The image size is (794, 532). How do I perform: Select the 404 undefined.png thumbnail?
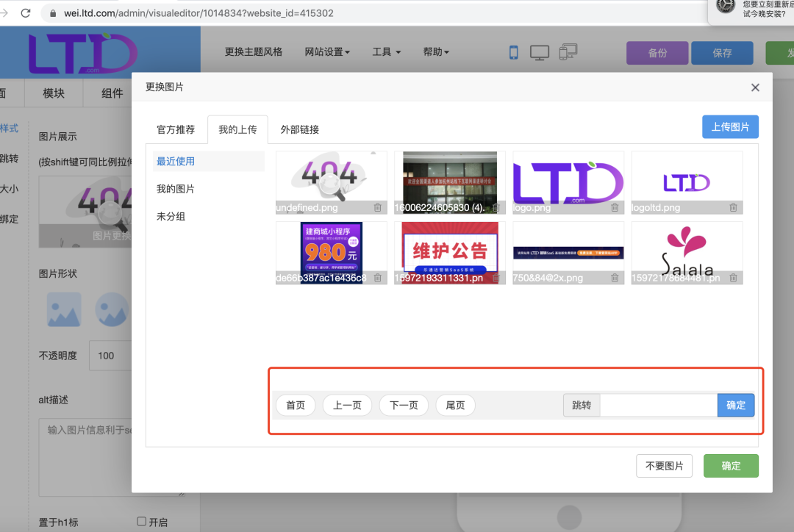coord(331,182)
